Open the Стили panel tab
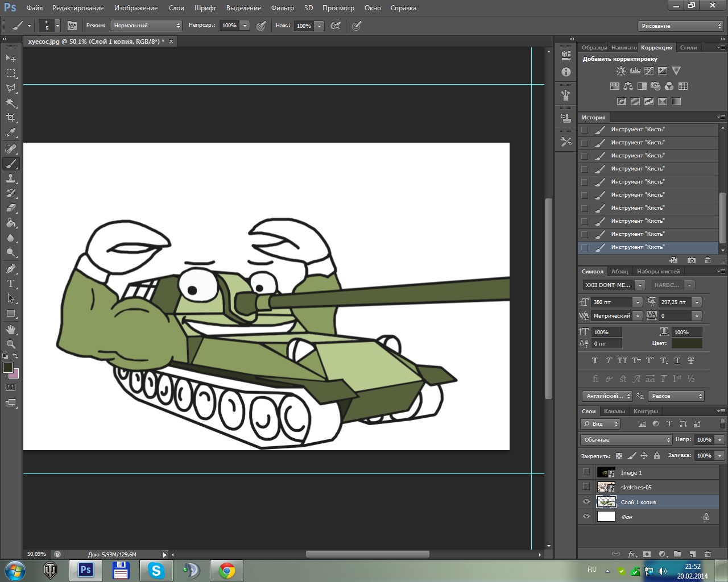The image size is (728, 582). (x=688, y=48)
